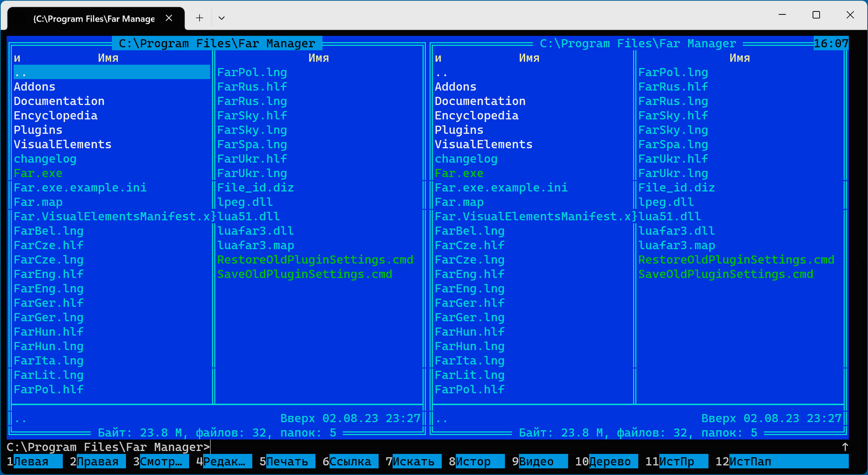Viewport: 868px width, 475px height.
Task: Click the left panel sort mode letter и
Action: click(17, 58)
